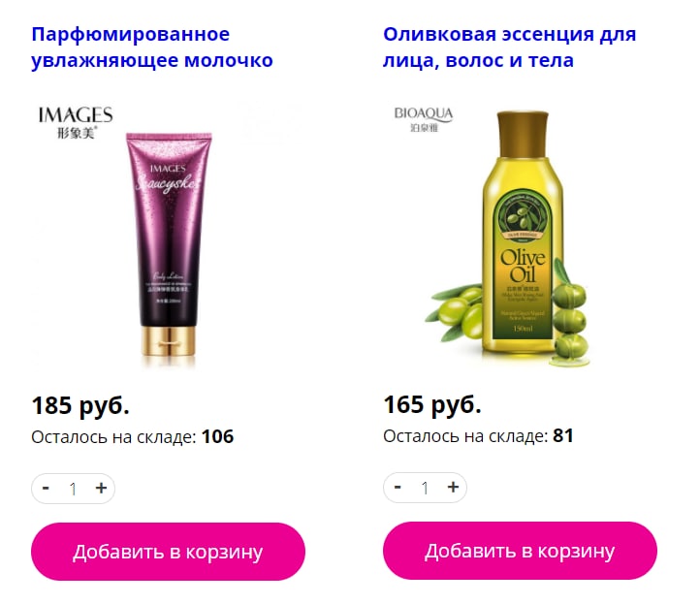Screen dimensions: 700x604
Task: Focus the quantity field for the body lotion
Action: click(x=74, y=489)
